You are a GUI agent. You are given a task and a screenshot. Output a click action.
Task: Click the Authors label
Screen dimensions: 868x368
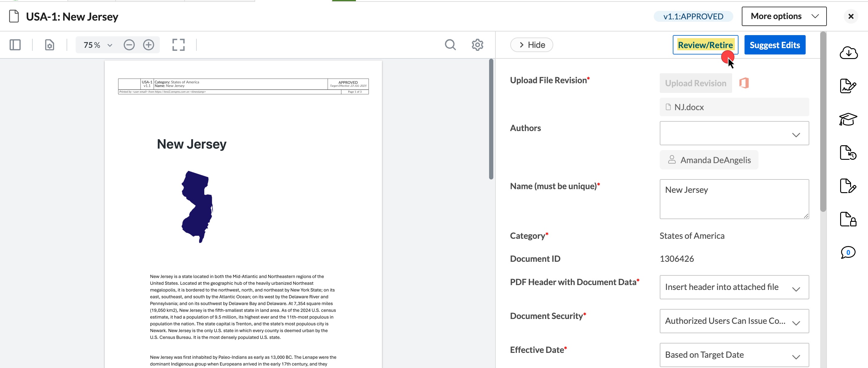(525, 128)
